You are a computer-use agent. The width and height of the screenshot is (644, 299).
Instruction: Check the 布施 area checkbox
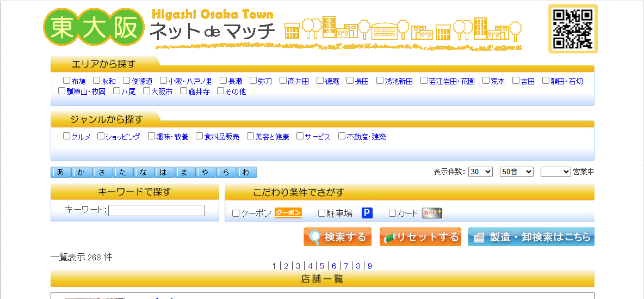(67, 81)
